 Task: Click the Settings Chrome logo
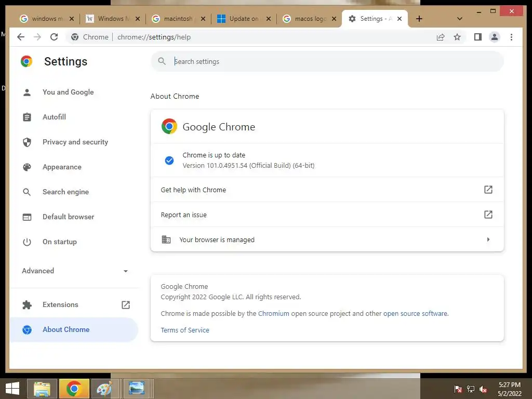26,61
